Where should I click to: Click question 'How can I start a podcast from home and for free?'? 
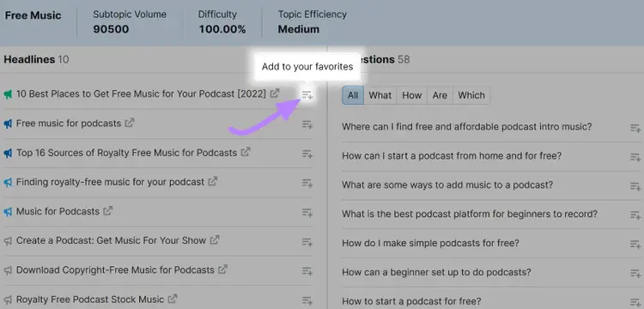452,156
